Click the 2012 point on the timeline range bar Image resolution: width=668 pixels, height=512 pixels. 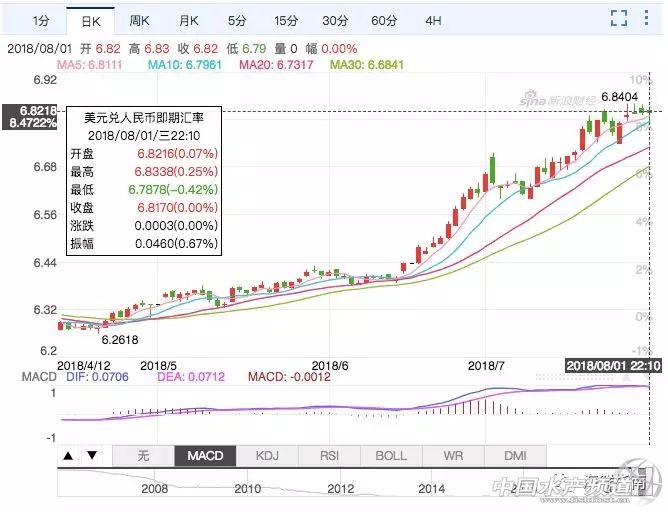[x=341, y=489]
